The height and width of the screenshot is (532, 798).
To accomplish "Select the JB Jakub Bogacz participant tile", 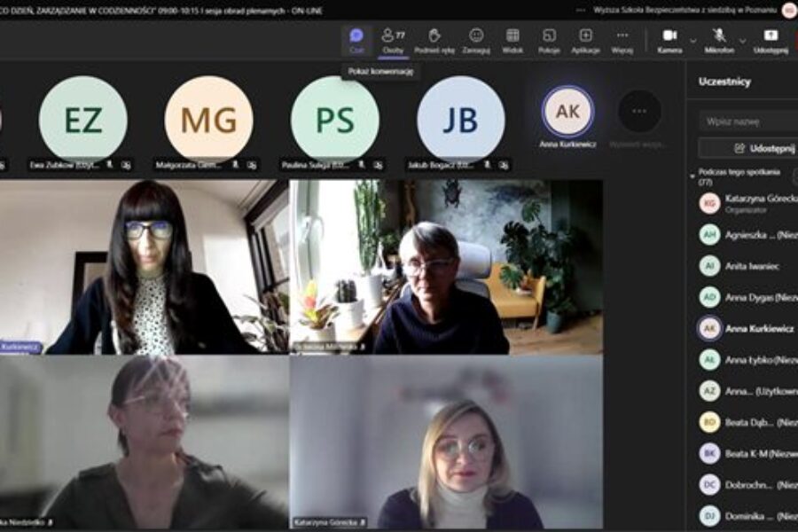I will click(460, 120).
